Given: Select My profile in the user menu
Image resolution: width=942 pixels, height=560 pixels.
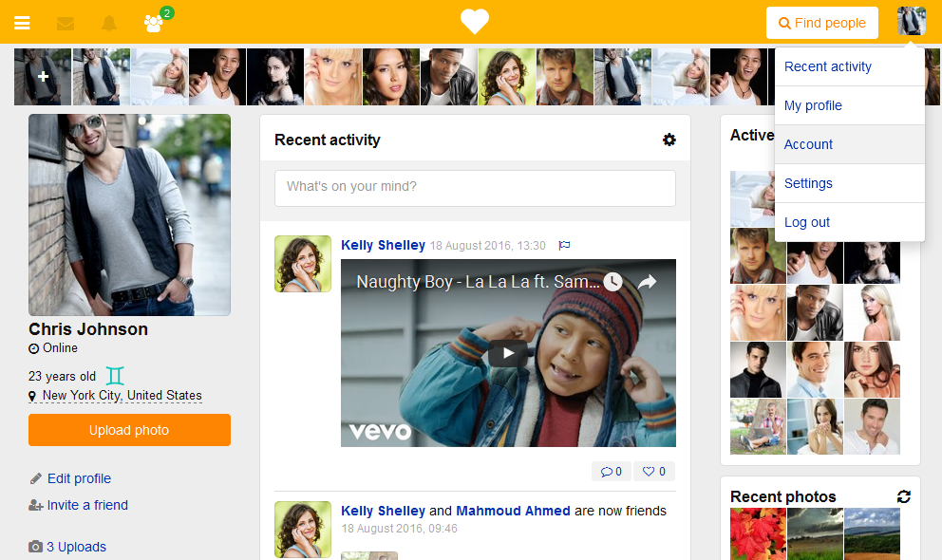Looking at the screenshot, I should click(850, 105).
